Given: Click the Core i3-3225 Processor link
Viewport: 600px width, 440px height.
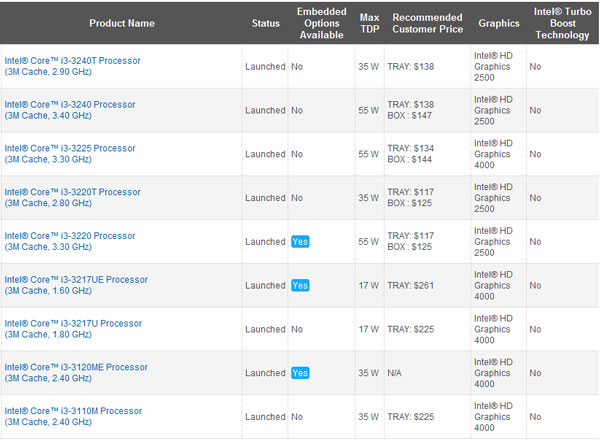Looking at the screenshot, I should [69, 148].
